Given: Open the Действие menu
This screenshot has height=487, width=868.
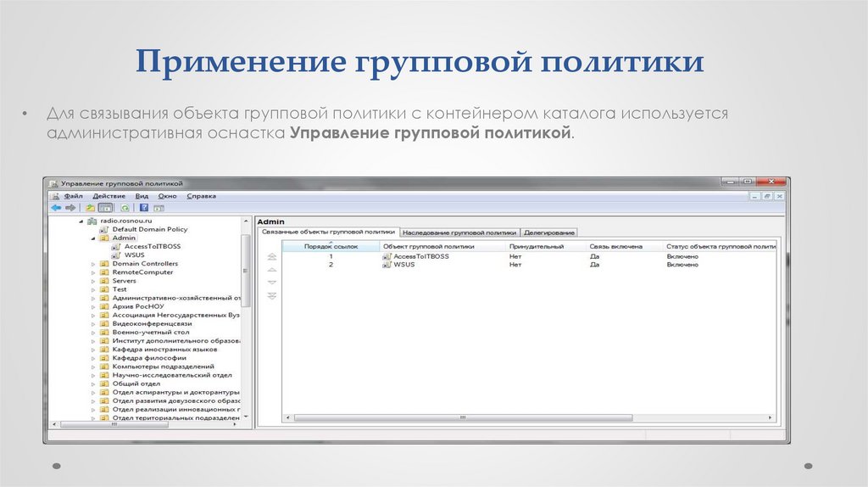Looking at the screenshot, I should (109, 196).
